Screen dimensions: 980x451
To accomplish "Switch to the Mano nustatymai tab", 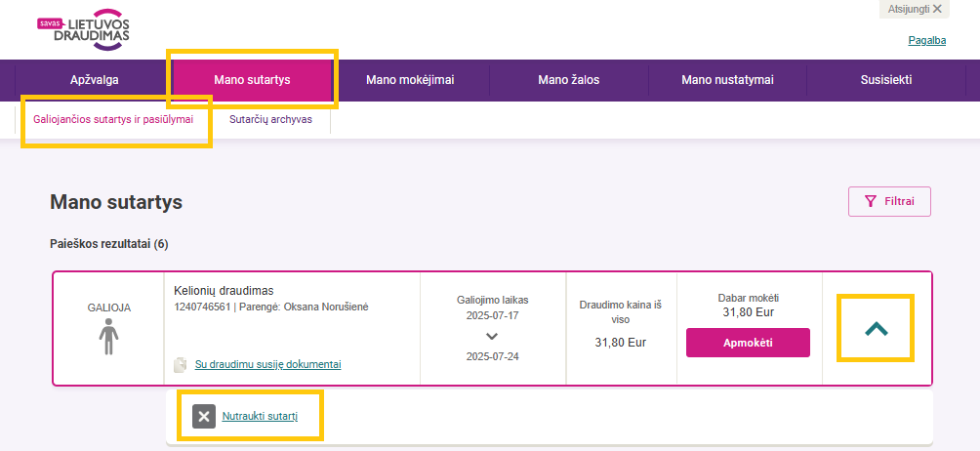I will 727,80.
